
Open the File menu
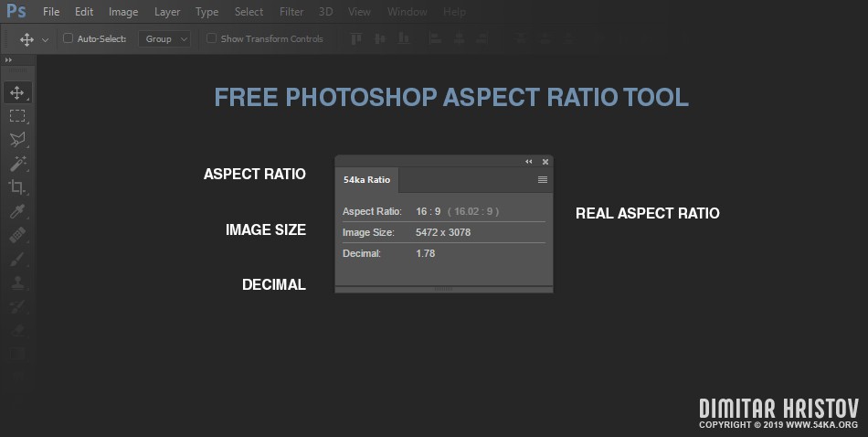[x=51, y=12]
